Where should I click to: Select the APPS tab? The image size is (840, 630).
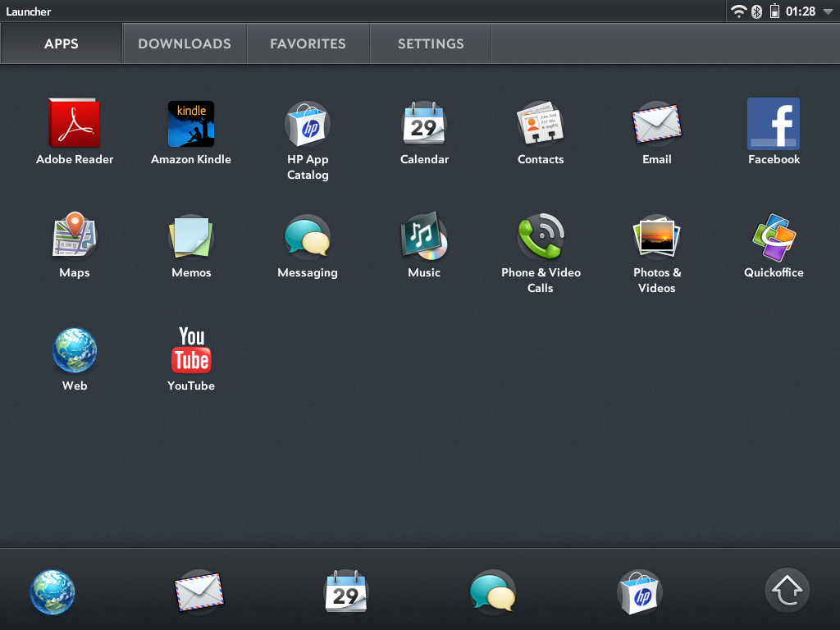point(61,43)
